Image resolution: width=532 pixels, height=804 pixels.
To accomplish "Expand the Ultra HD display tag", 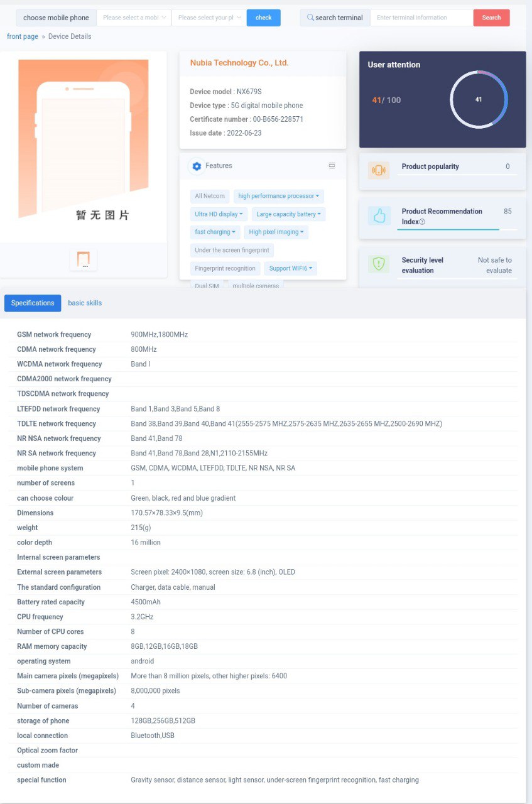I will pyautogui.click(x=219, y=214).
